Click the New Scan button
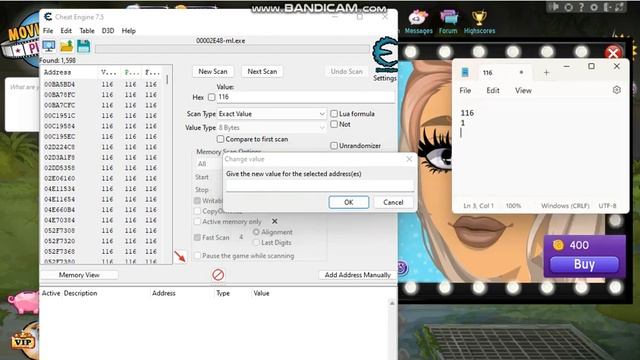The width and height of the screenshot is (640, 360). 213,71
